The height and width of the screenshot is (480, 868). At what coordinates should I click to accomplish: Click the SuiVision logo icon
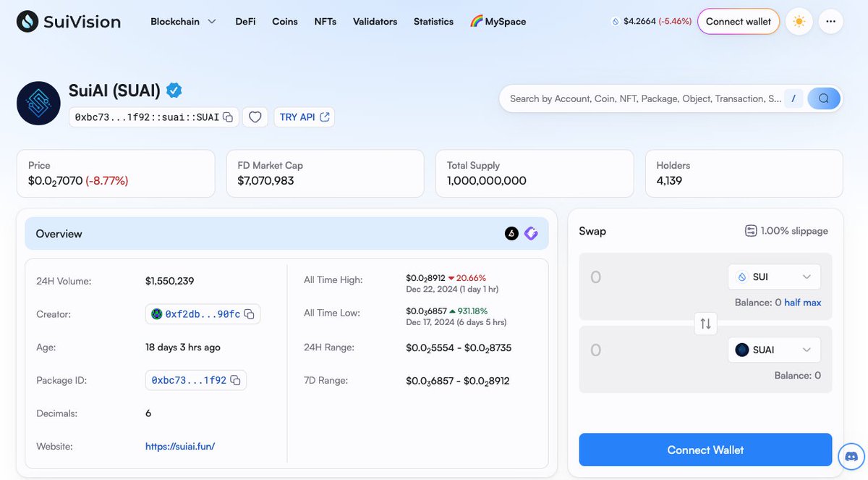tap(26, 22)
